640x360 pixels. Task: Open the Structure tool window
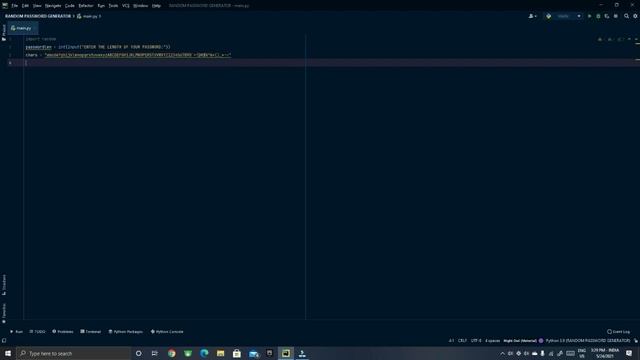click(x=4, y=284)
